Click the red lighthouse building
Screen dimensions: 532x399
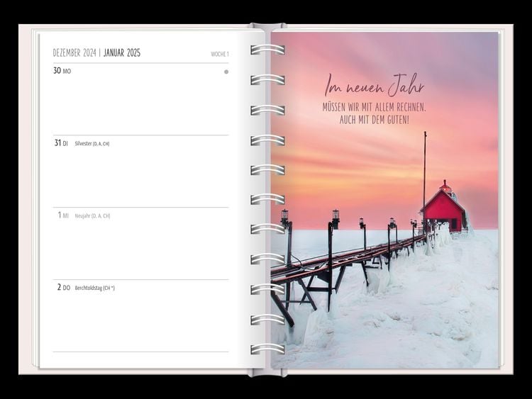(x=443, y=212)
